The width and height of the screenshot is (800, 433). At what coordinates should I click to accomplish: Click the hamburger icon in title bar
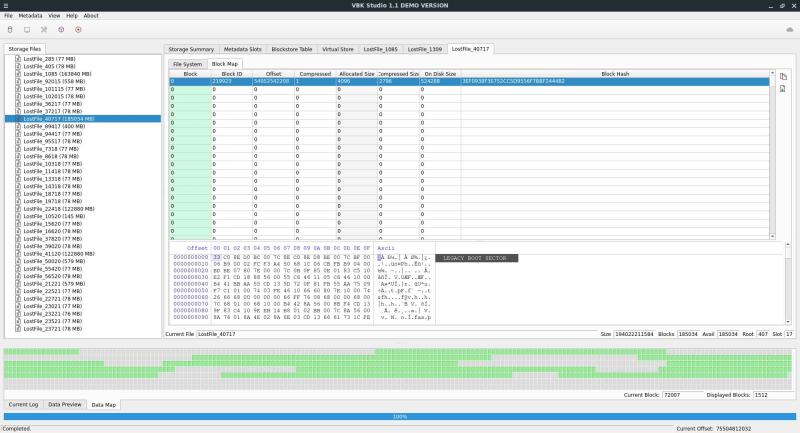[6, 6]
